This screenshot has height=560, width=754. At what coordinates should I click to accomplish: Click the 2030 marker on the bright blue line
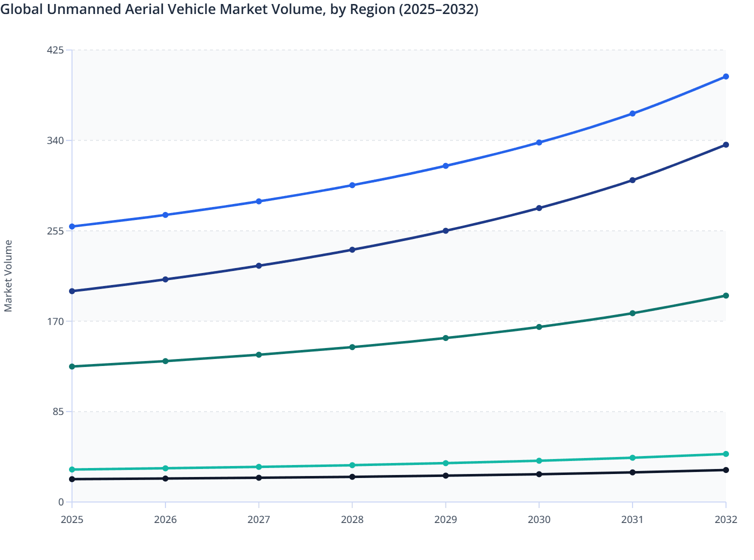tap(539, 142)
